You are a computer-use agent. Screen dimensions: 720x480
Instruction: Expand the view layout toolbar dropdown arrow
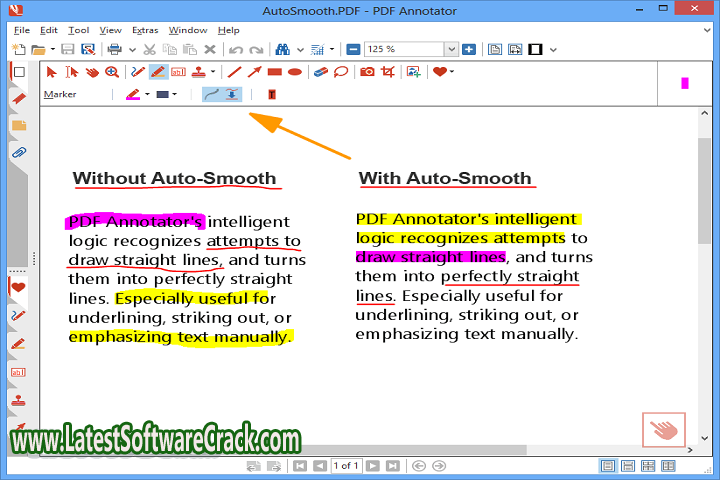(x=553, y=49)
